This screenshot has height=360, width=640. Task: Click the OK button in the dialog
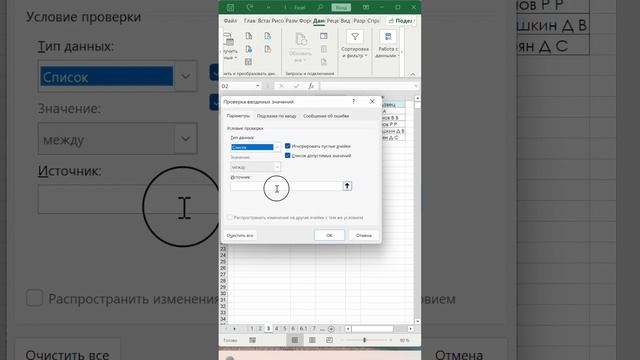(x=329, y=235)
